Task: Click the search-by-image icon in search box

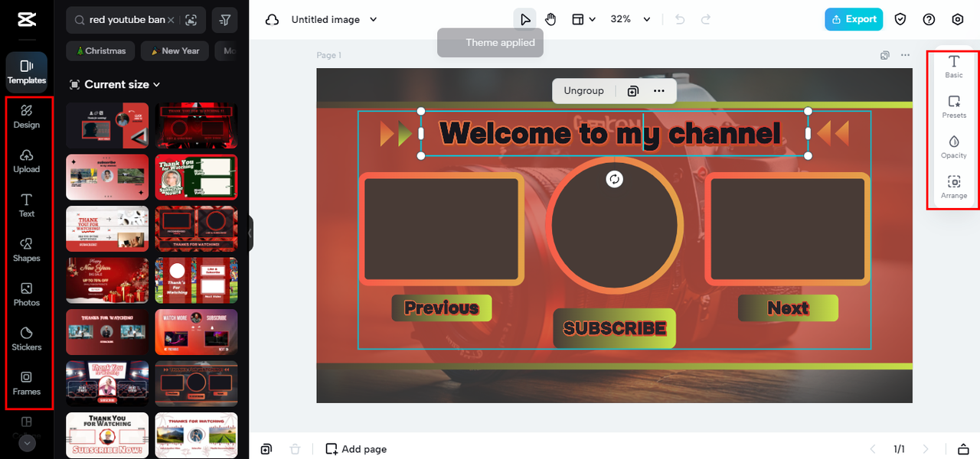Action: 191,20
